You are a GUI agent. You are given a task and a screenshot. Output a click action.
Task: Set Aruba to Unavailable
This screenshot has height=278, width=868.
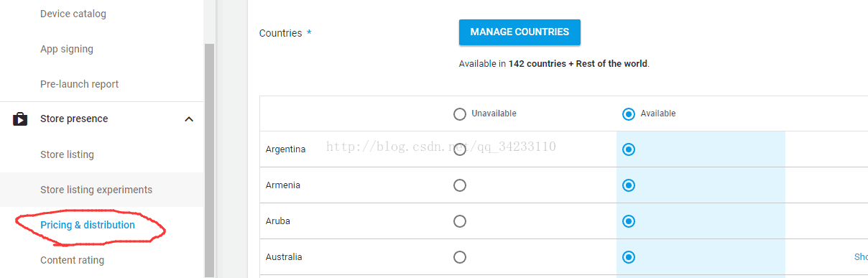(460, 221)
